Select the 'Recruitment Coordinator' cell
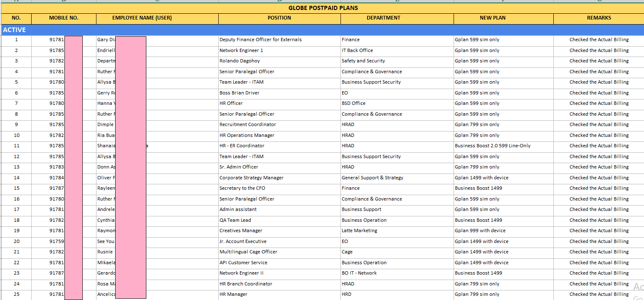 [279, 125]
